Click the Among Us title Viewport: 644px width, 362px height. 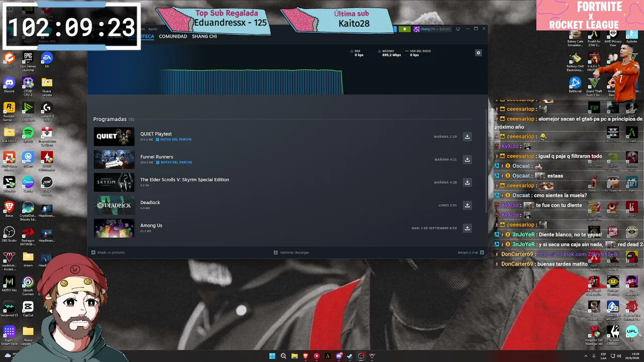(151, 225)
